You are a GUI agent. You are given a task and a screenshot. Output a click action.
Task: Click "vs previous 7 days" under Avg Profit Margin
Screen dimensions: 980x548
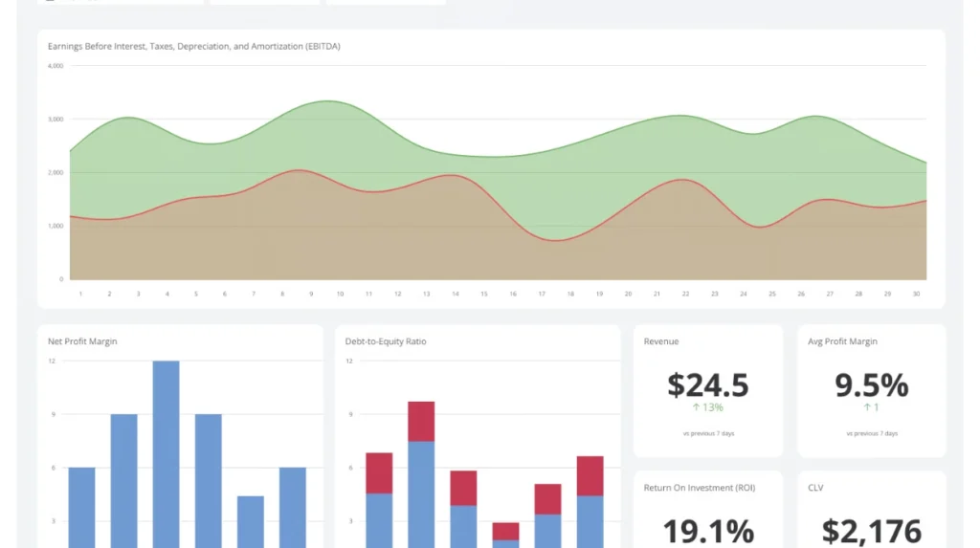coord(871,433)
